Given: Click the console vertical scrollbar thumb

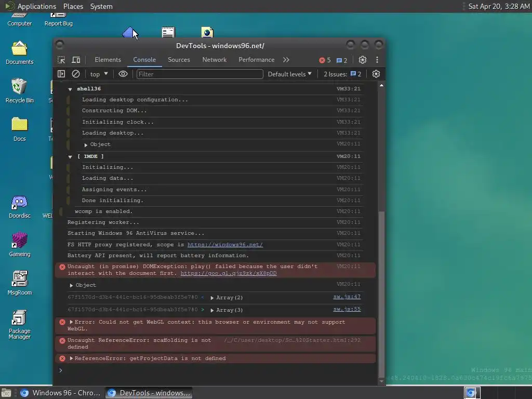Looking at the screenshot, I should tap(382, 294).
